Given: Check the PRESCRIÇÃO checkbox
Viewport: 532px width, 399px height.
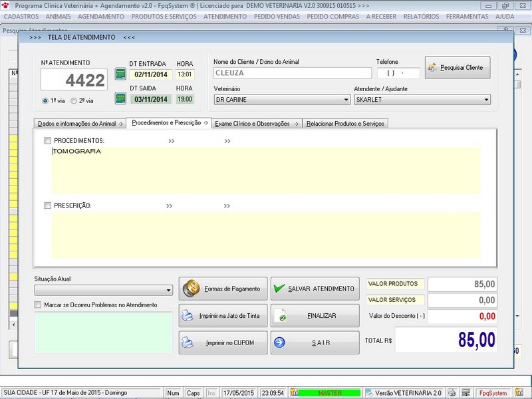Looking at the screenshot, I should coord(47,206).
